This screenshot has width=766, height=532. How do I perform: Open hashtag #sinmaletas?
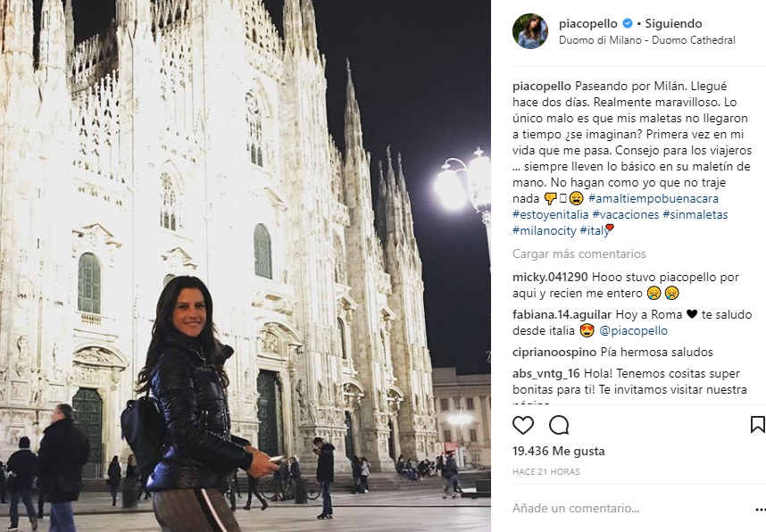(x=695, y=215)
